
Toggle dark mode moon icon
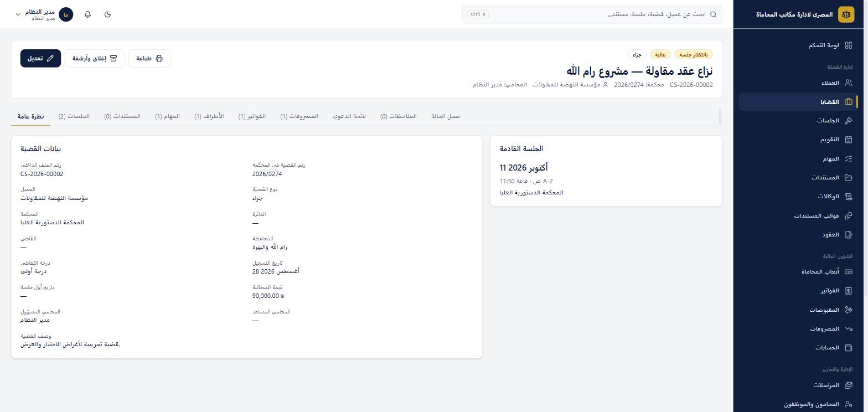pyautogui.click(x=107, y=14)
